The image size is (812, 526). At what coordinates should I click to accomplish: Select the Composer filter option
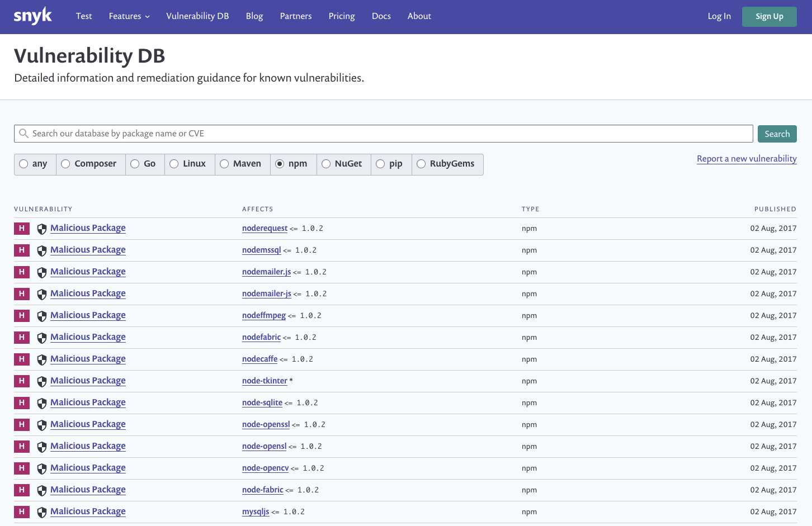tap(91, 164)
